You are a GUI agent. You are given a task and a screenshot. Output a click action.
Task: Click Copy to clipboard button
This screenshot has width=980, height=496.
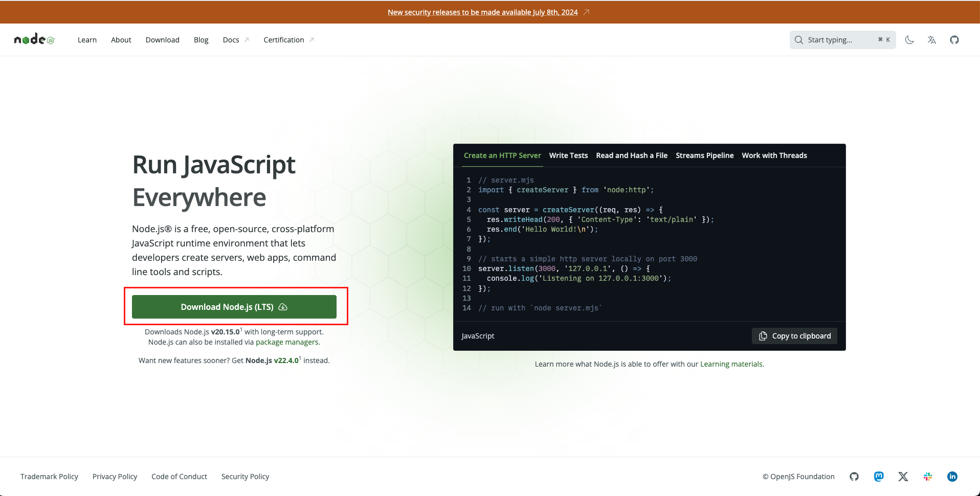[794, 336]
